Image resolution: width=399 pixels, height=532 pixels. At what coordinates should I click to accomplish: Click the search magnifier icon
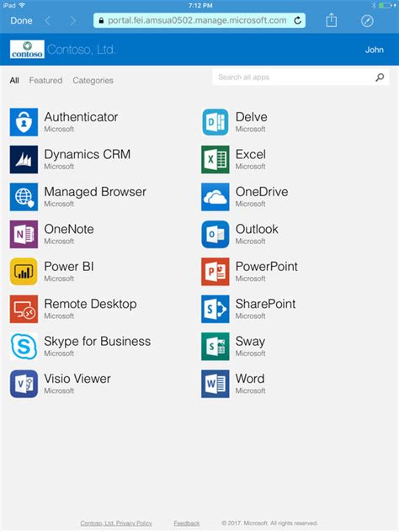(380, 77)
